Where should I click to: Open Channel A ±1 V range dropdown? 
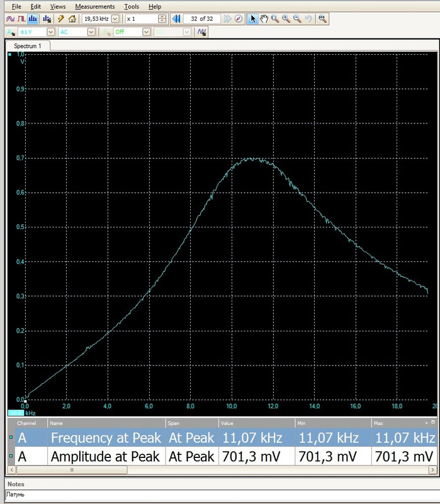click(51, 32)
